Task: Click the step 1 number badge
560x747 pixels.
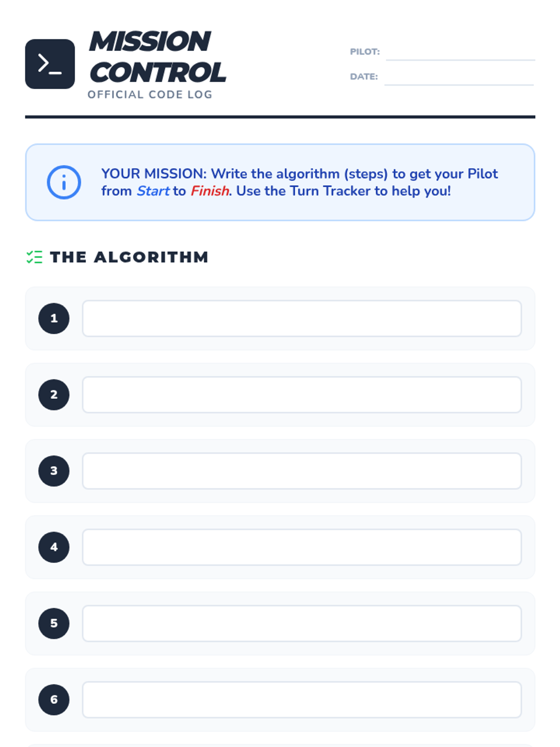Action: [x=54, y=318]
